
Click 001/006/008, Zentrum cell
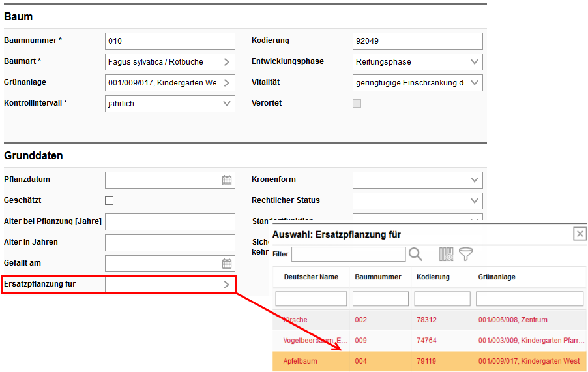pyautogui.click(x=512, y=320)
